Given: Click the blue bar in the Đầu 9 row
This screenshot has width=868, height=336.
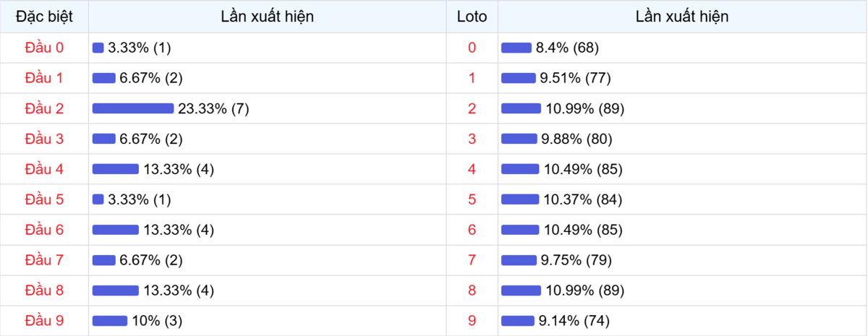Looking at the screenshot, I should point(109,321).
